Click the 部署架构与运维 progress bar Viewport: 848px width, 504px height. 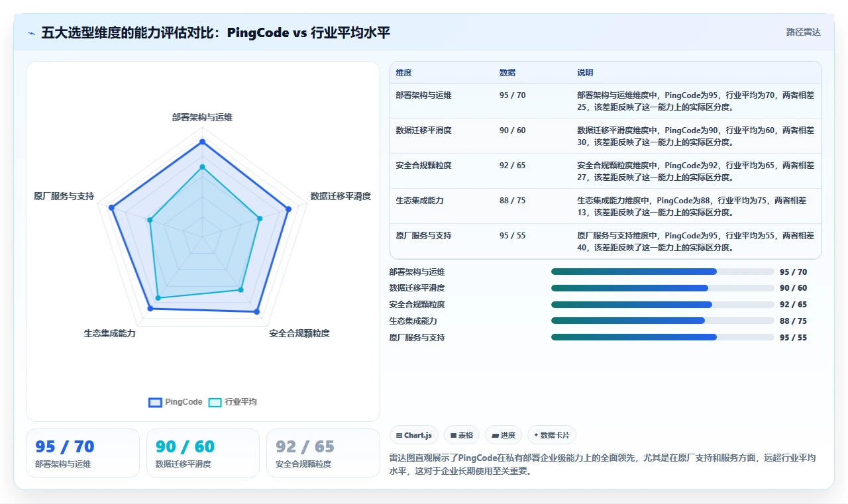(662, 272)
